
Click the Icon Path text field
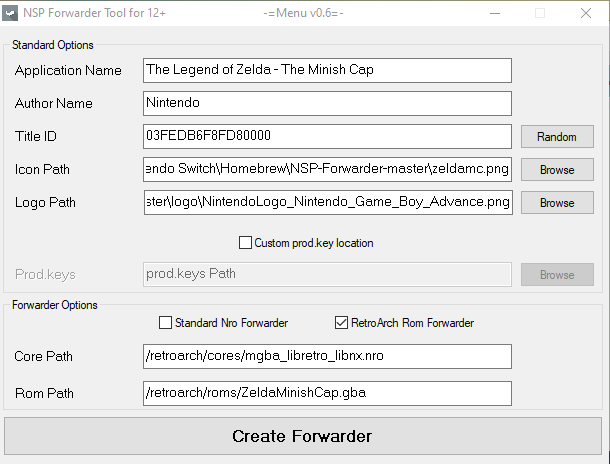pyautogui.click(x=327, y=169)
